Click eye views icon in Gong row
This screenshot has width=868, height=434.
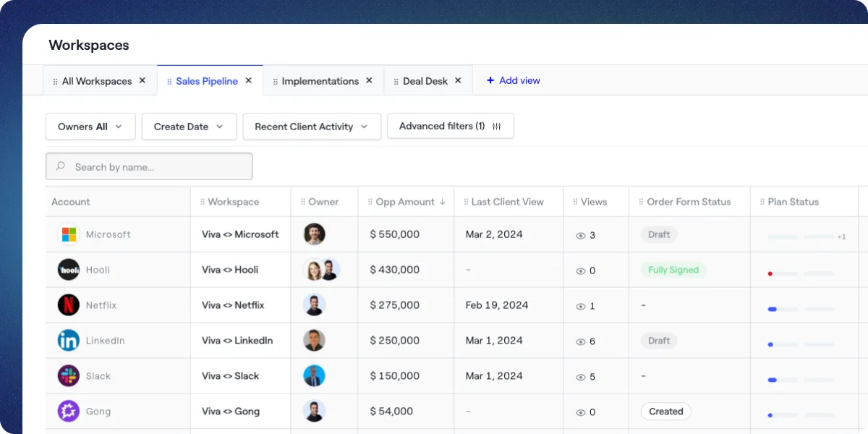click(x=580, y=413)
